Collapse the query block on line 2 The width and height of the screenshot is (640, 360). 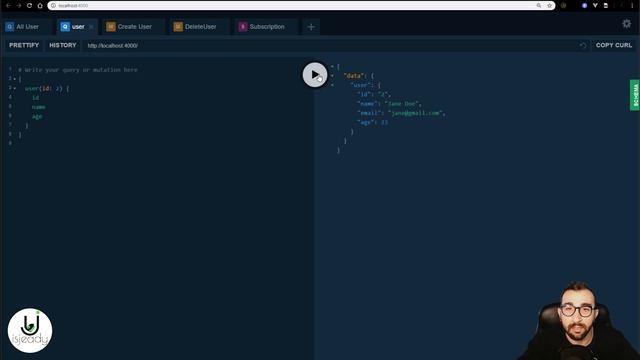coord(15,79)
